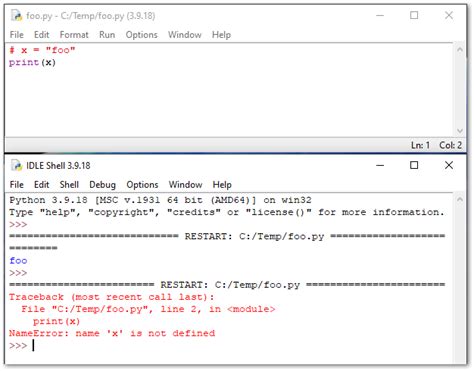Open Shell menu in IDLE Shell
This screenshot has height=371, width=474.
click(69, 185)
